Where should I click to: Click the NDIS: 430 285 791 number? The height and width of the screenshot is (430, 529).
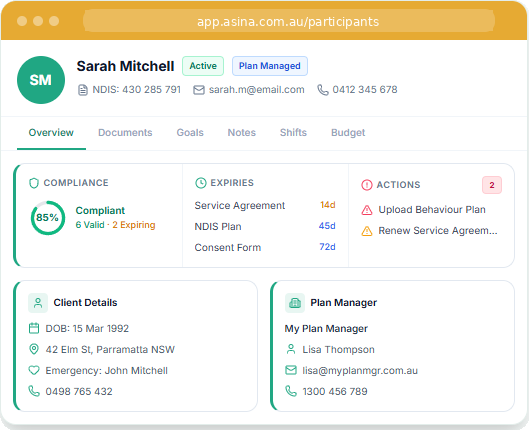(x=137, y=90)
